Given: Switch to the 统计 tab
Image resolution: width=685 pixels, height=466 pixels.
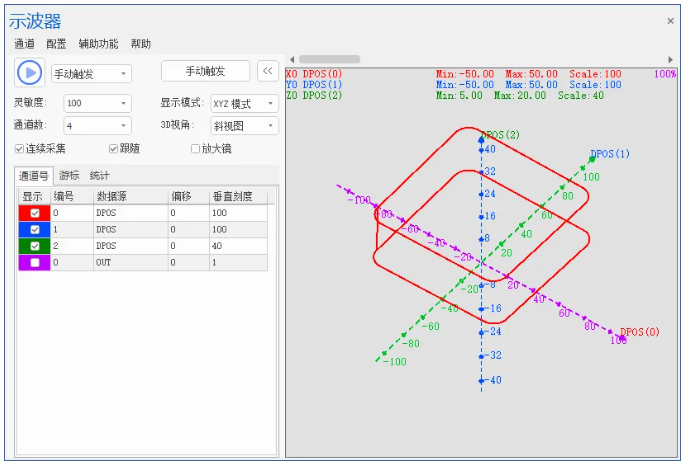Looking at the screenshot, I should point(99,176).
